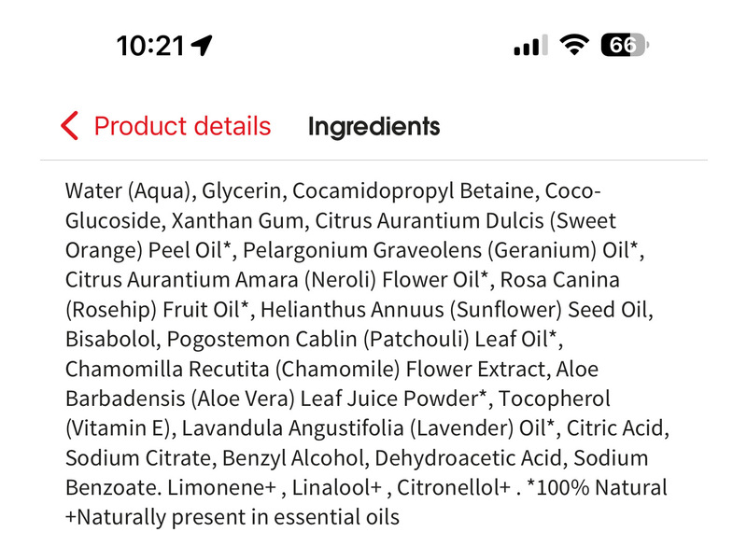Tap the battery level indicator
The height and width of the screenshot is (560, 747).
(x=624, y=45)
